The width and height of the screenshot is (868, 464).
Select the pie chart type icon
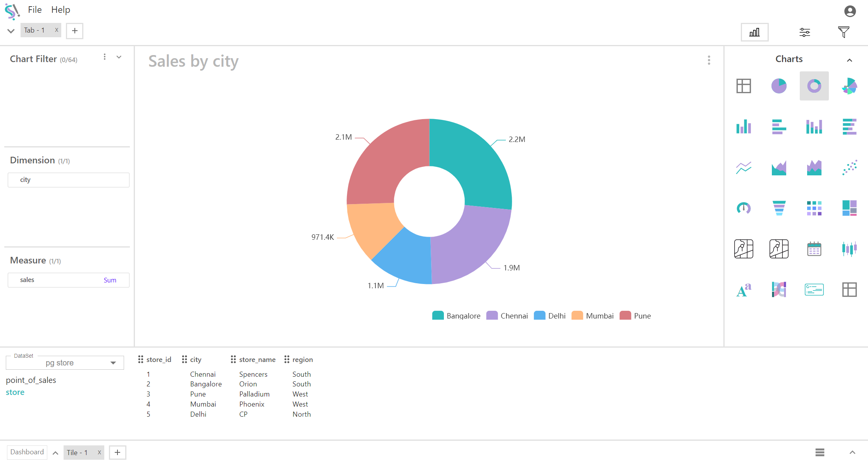pos(779,86)
